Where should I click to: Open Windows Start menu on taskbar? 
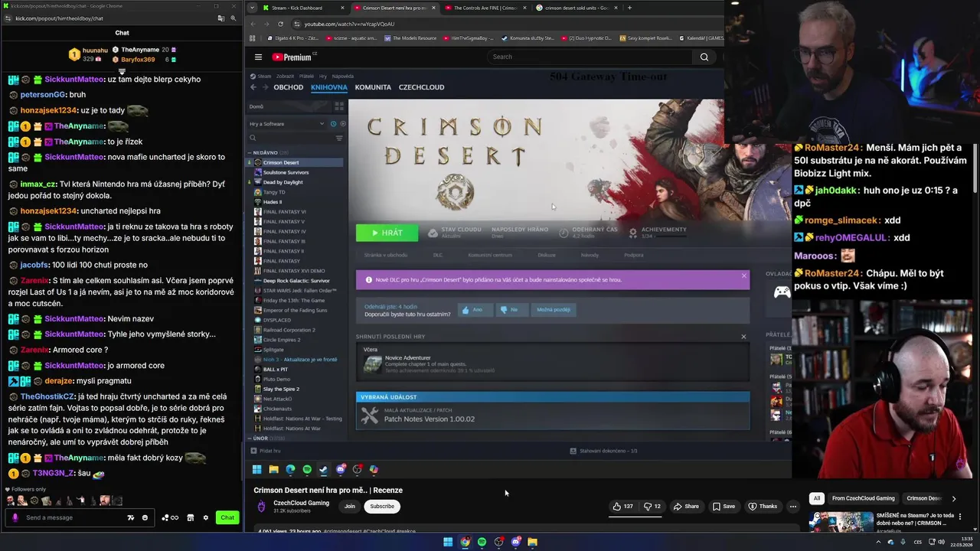(x=448, y=542)
